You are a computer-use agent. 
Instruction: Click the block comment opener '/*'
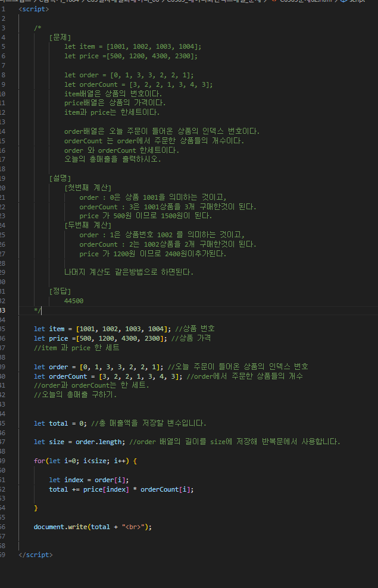click(38, 28)
